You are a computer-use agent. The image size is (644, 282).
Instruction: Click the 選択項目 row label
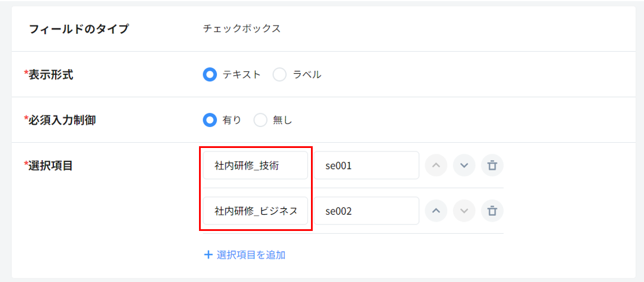tap(50, 166)
